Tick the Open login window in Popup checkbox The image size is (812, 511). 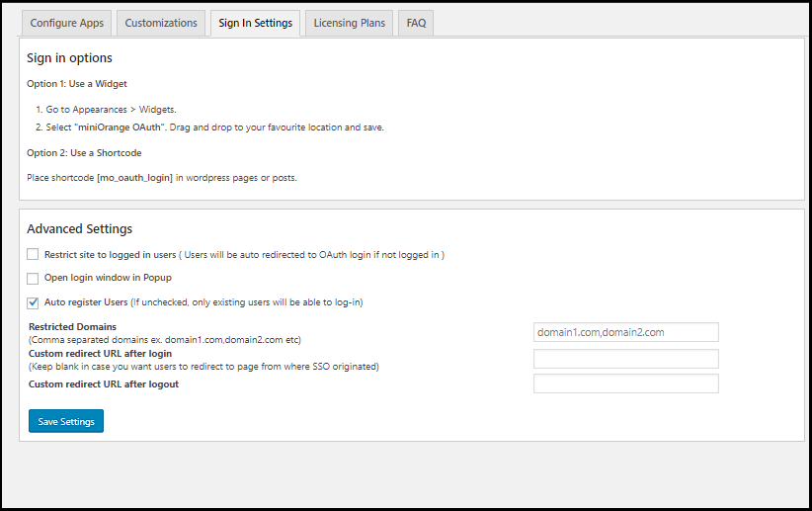point(34,279)
